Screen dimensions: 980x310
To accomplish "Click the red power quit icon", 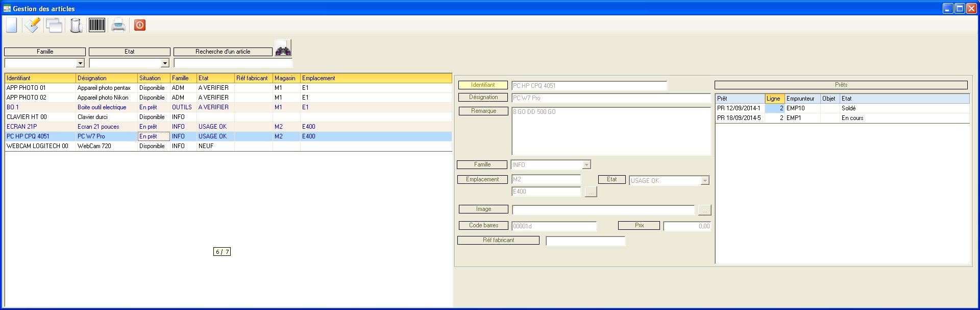I will click(140, 25).
